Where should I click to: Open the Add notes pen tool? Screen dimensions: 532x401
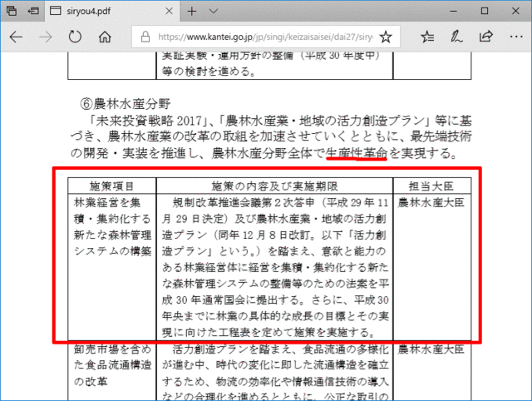click(x=456, y=37)
